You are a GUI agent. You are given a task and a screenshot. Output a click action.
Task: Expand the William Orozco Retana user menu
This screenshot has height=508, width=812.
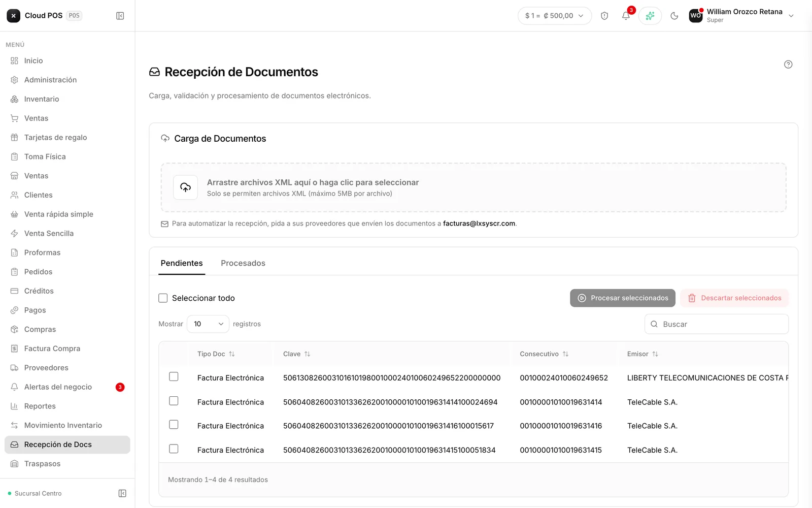point(742,16)
